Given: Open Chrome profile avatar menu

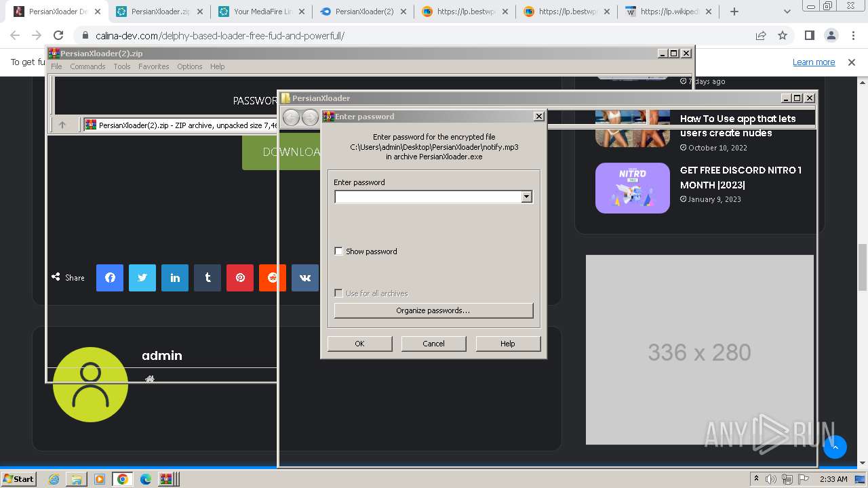Looking at the screenshot, I should (x=831, y=35).
